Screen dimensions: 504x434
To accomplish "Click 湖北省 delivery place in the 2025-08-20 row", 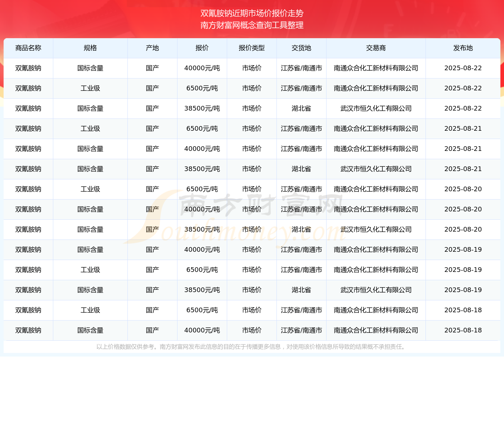I will [301, 229].
